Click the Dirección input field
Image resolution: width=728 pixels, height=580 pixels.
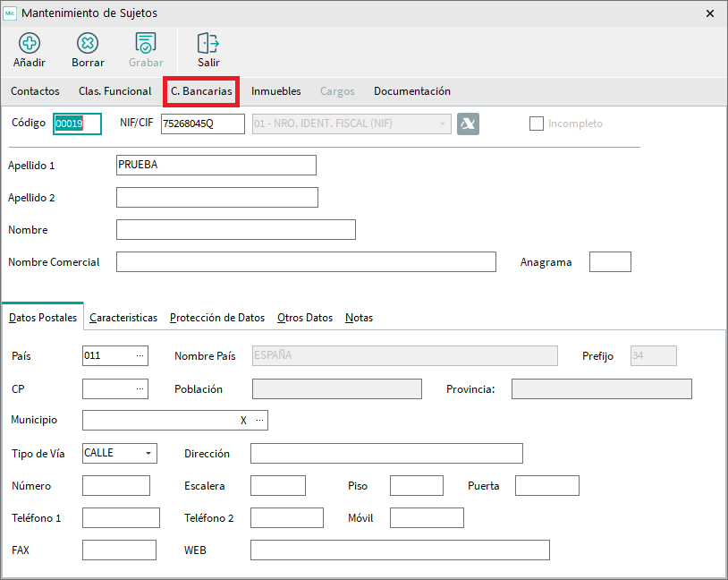386,453
